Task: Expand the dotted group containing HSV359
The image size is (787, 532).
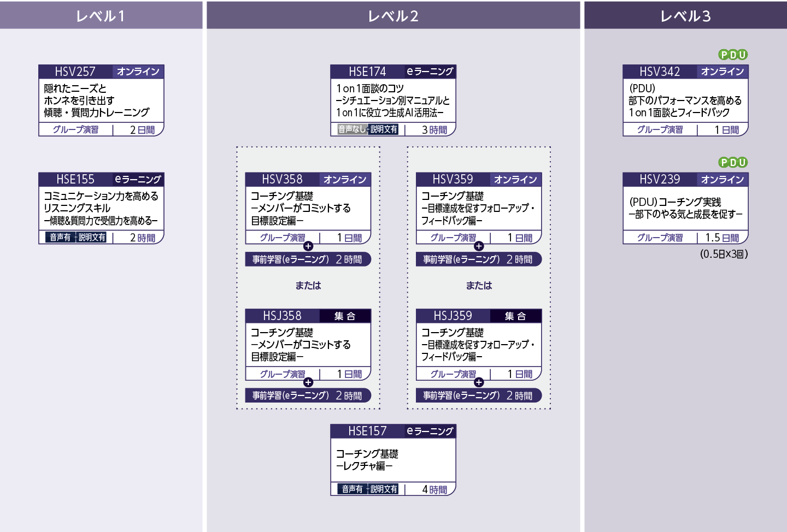Action: (479, 279)
